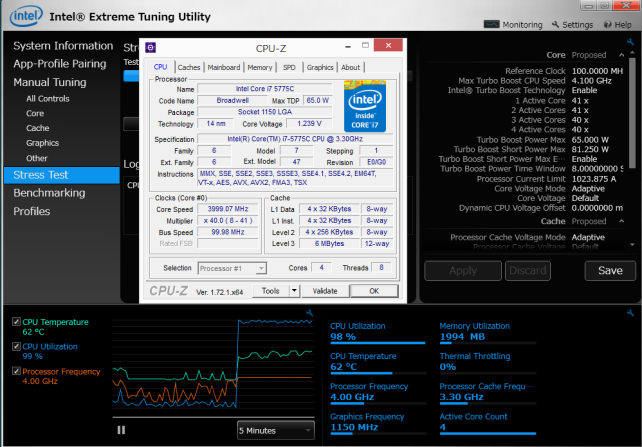
Task: Open the wrench settings on the monitor values panel
Action: 630,313
